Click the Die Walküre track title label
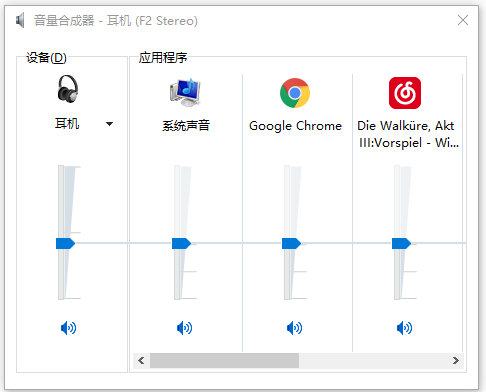 (407, 134)
